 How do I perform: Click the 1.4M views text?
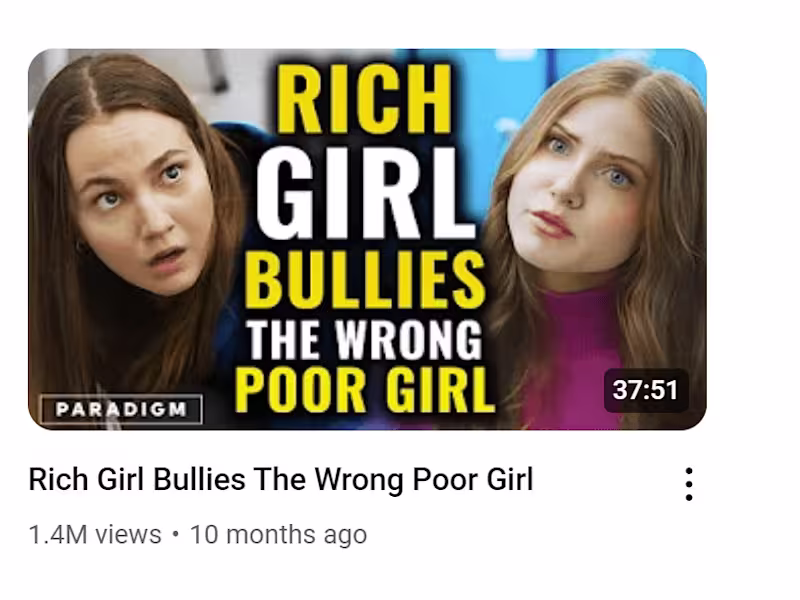[95, 535]
